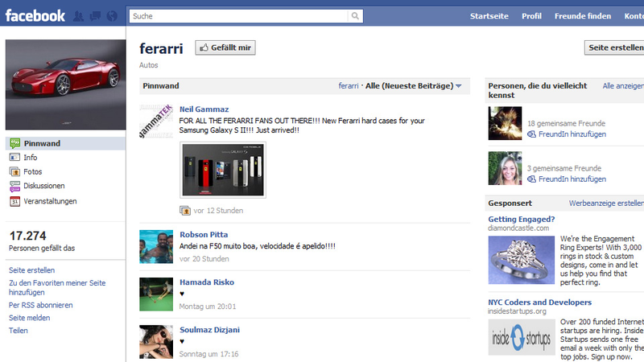Click the Gefällt mir button
Image resolution: width=644 pixels, height=362 pixels.
[225, 47]
